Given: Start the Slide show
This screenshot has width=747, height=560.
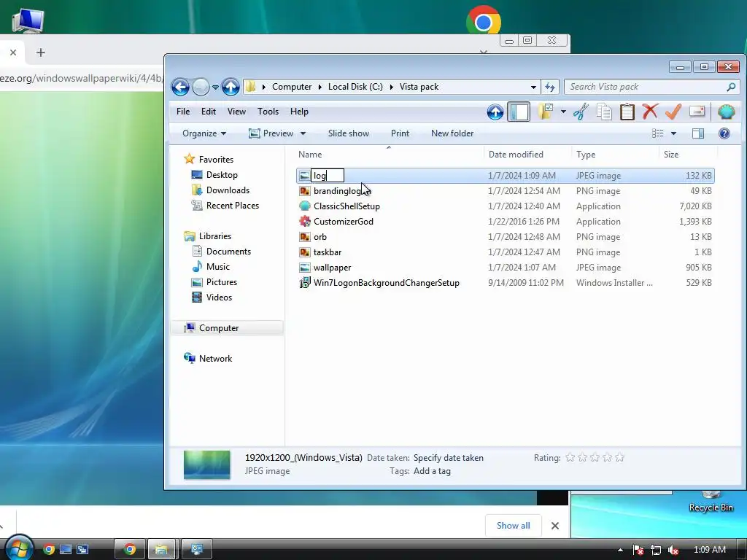Looking at the screenshot, I should pyautogui.click(x=348, y=133).
